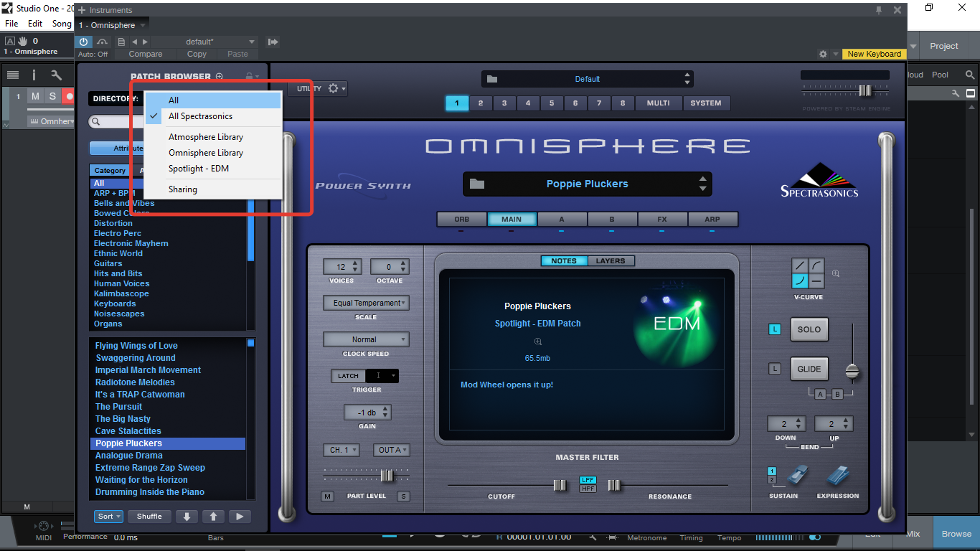Select Sharing from directory menu

pos(212,189)
